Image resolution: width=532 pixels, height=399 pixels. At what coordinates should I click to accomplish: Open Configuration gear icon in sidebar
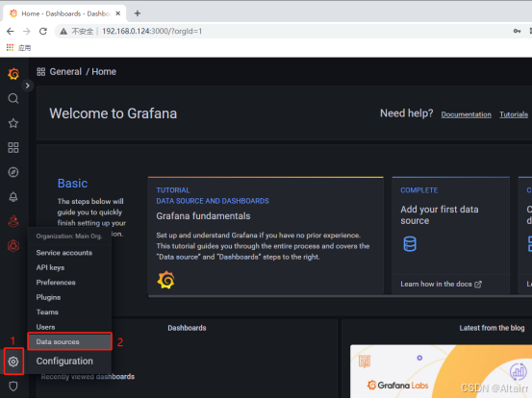(x=13, y=362)
